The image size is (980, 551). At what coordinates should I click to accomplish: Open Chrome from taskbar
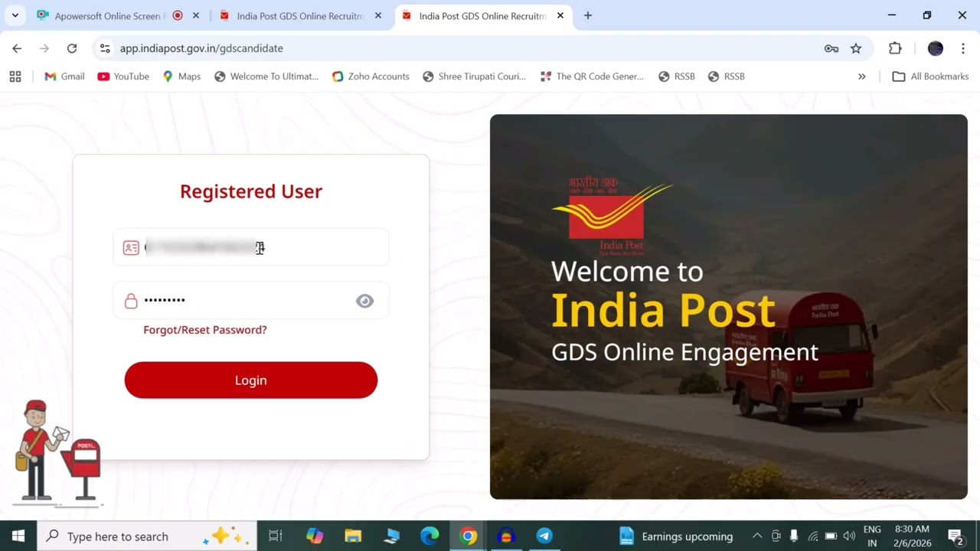click(x=468, y=536)
